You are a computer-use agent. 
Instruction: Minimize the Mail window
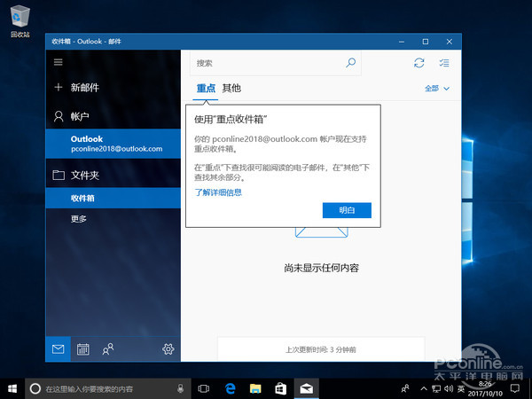[402, 42]
